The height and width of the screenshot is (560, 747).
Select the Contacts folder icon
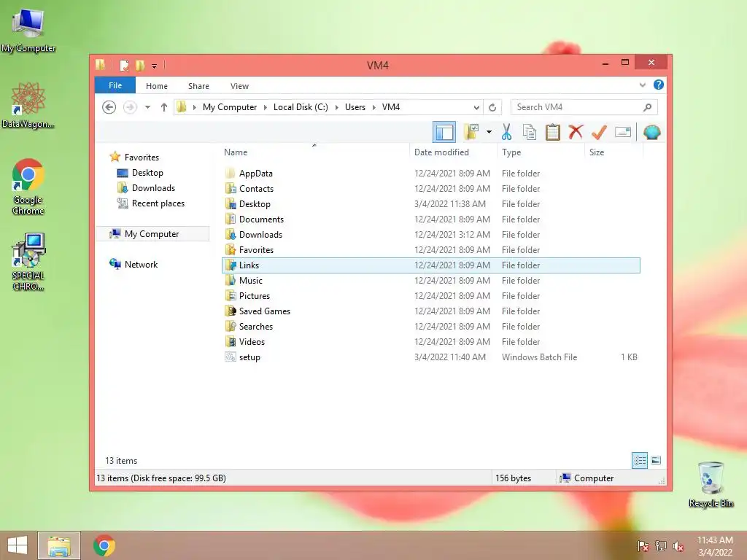tap(231, 189)
